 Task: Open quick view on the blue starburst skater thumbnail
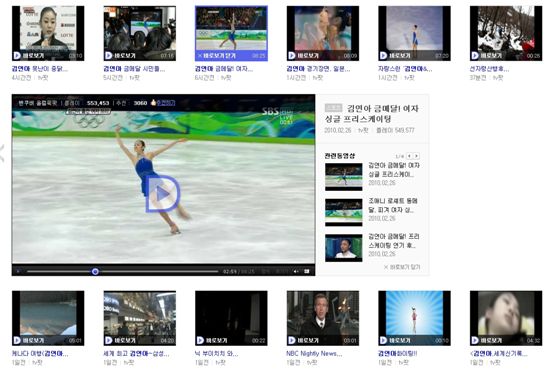(395, 340)
